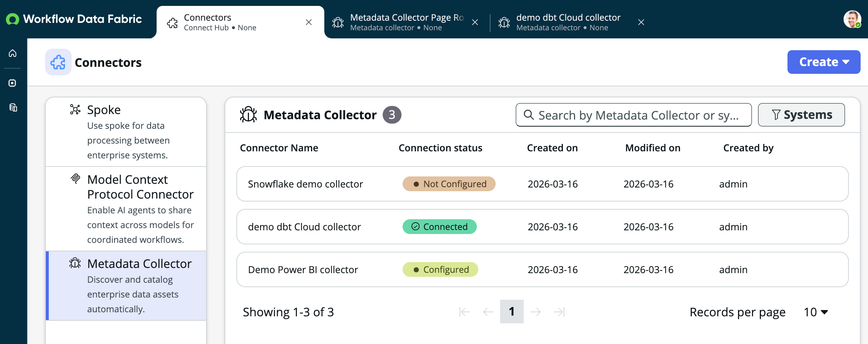Click the count badge 3 beside Metadata Collector

(x=392, y=115)
